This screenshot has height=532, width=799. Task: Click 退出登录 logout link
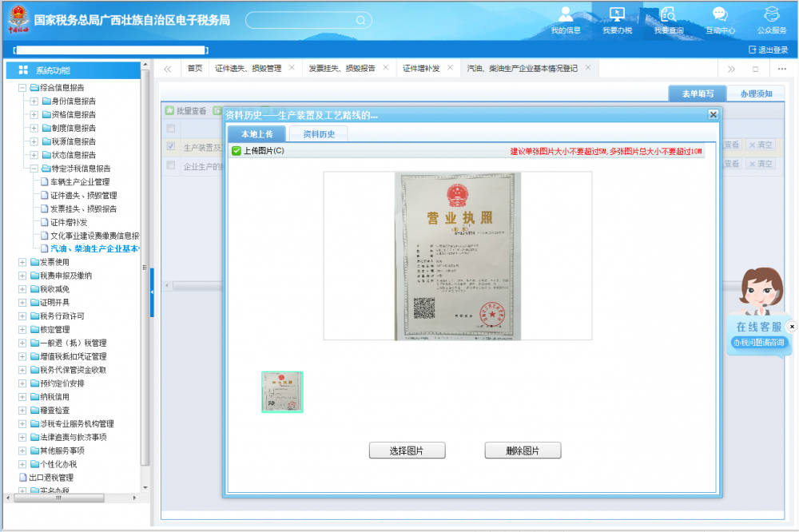(768, 50)
